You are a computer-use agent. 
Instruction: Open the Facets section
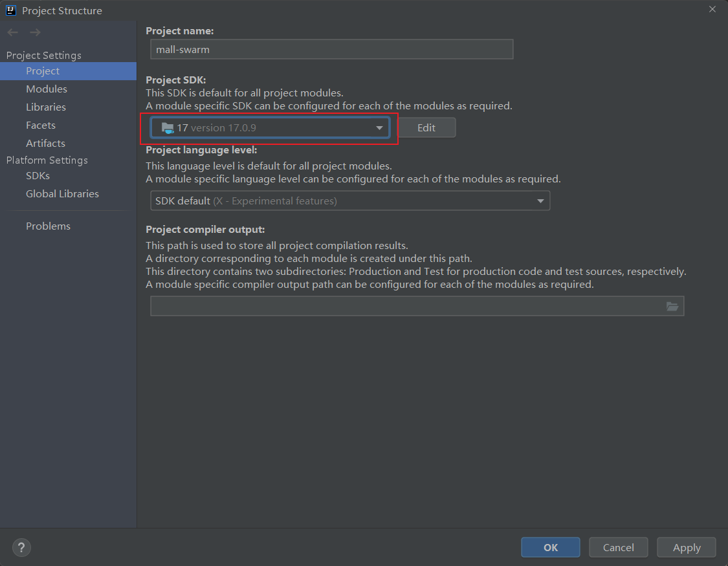coord(41,125)
